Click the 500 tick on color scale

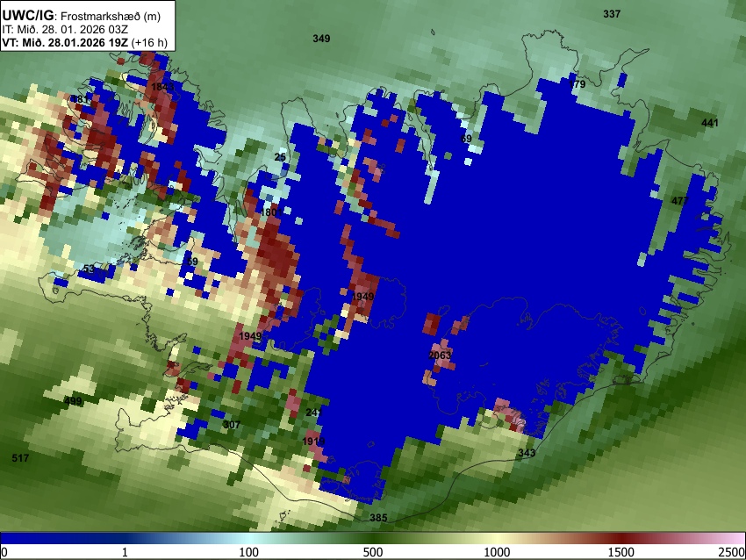pyautogui.click(x=373, y=552)
